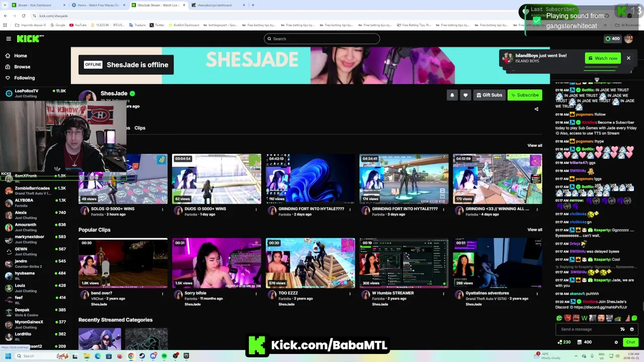This screenshot has height=362, width=644.
Task: Open Steam from taskbar
Action: point(142,356)
